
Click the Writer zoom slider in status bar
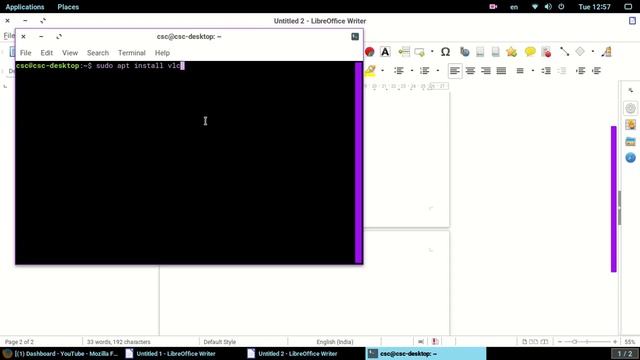click(x=587, y=342)
